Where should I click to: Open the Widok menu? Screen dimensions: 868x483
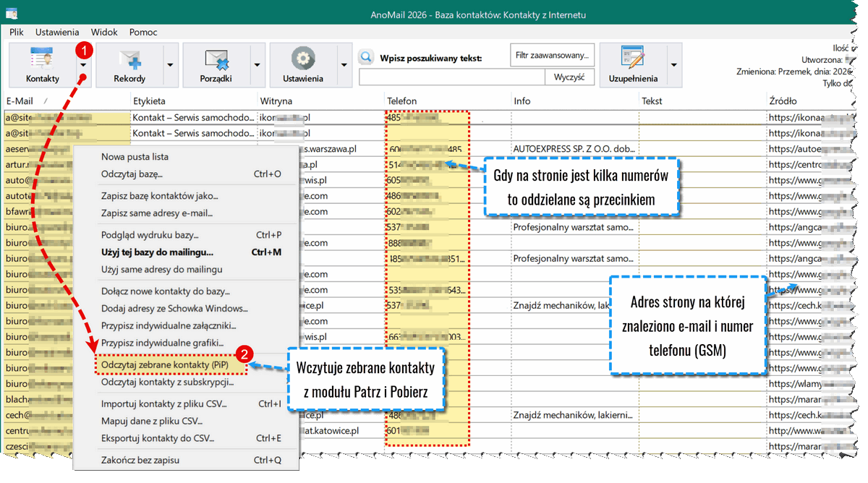point(104,33)
